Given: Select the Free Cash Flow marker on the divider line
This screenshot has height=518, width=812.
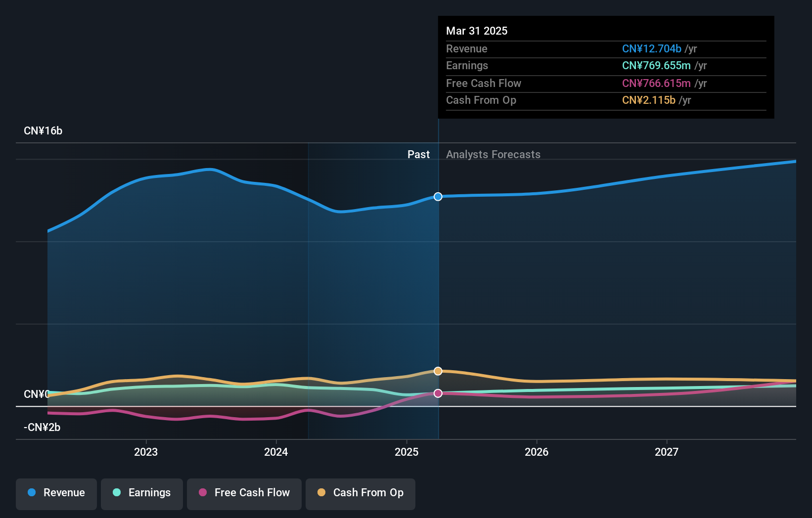Looking at the screenshot, I should click(x=438, y=393).
